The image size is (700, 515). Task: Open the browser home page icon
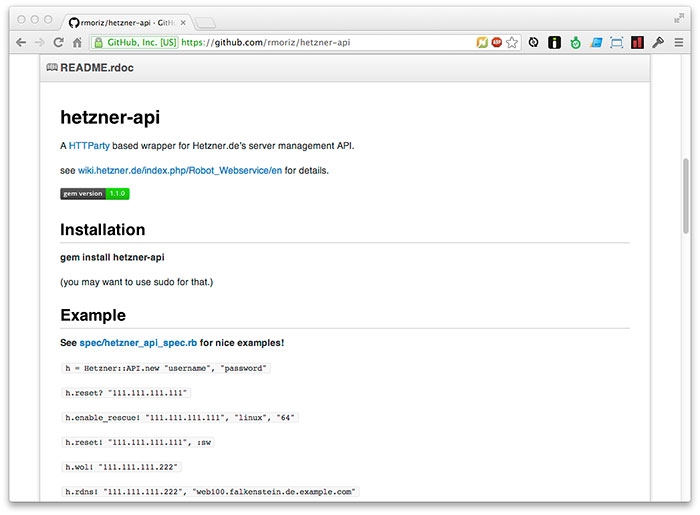point(77,42)
